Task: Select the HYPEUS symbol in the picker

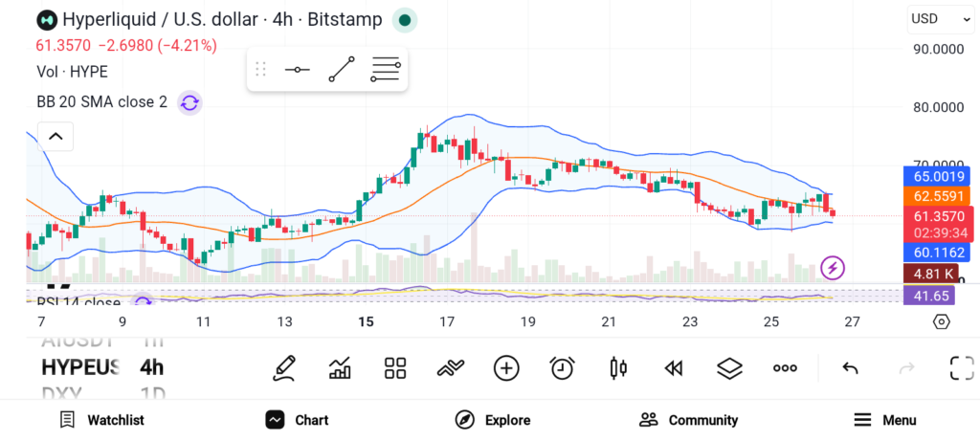Action: [x=80, y=367]
